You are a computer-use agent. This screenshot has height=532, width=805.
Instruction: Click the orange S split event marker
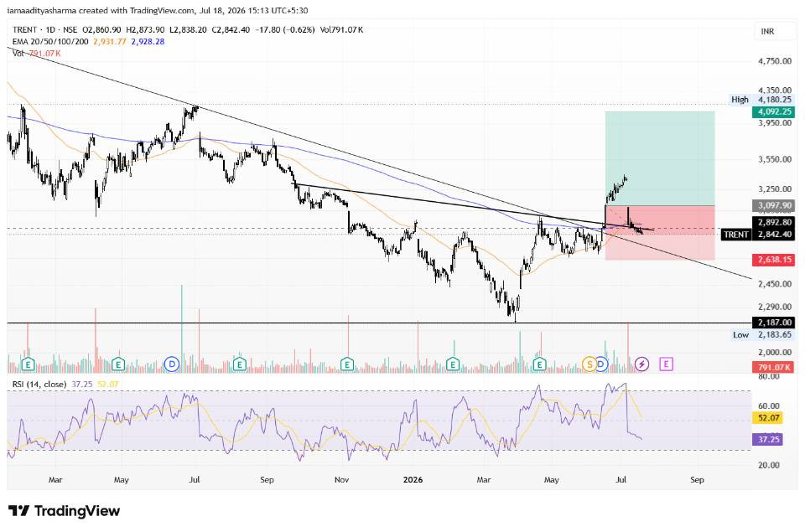[x=589, y=364]
